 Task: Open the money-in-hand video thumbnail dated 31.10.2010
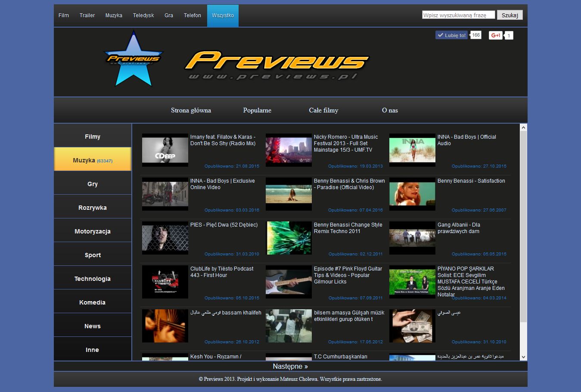(x=412, y=326)
